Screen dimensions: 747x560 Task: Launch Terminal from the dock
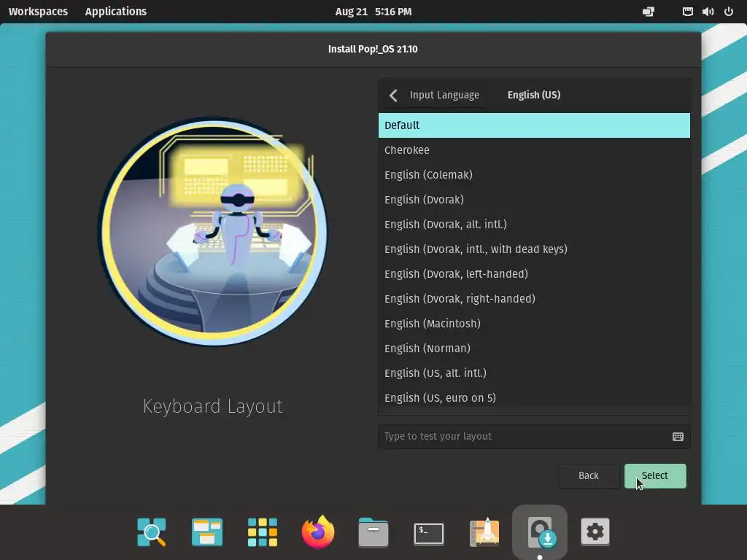[x=429, y=533]
